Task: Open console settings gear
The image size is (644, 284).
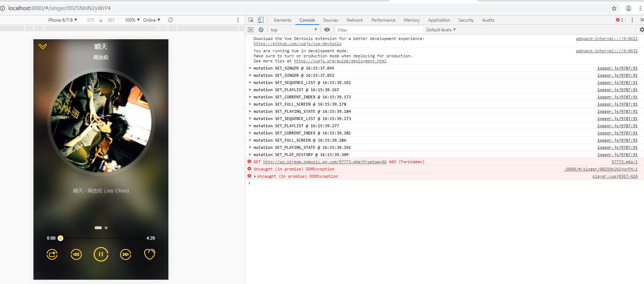Action: coord(641,30)
